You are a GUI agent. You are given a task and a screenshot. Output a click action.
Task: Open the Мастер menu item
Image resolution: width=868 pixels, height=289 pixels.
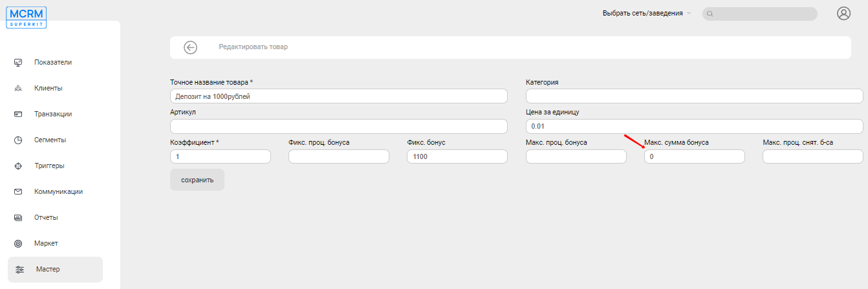click(x=55, y=270)
